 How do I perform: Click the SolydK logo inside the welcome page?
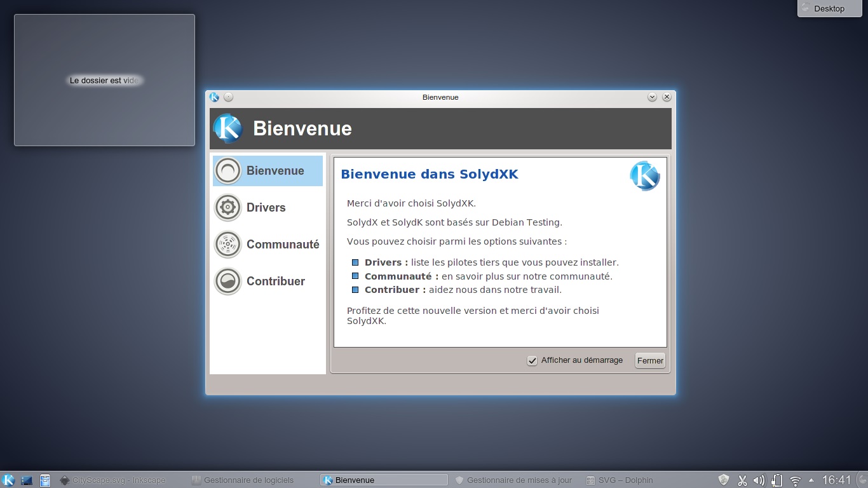pos(645,176)
